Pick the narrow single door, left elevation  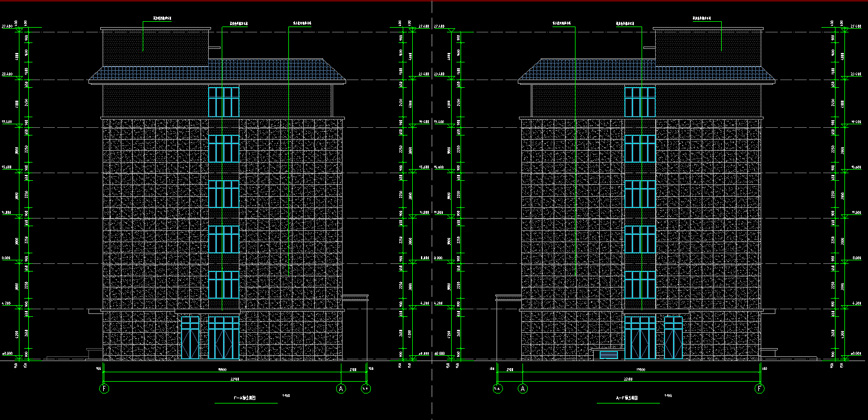point(190,338)
